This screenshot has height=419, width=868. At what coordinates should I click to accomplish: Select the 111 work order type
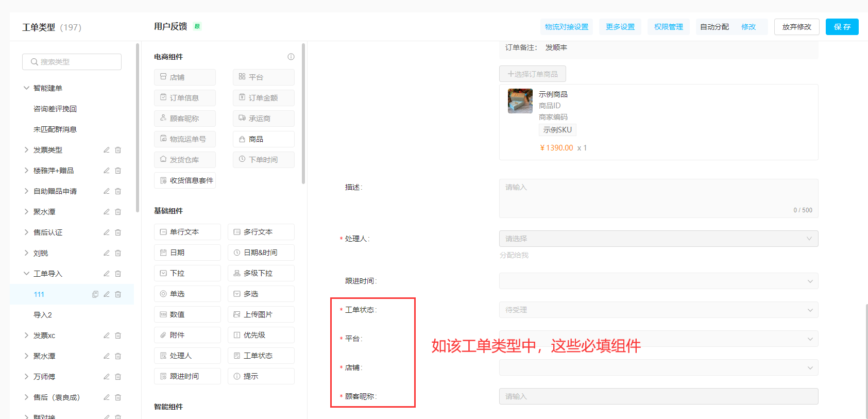pyautogui.click(x=39, y=294)
